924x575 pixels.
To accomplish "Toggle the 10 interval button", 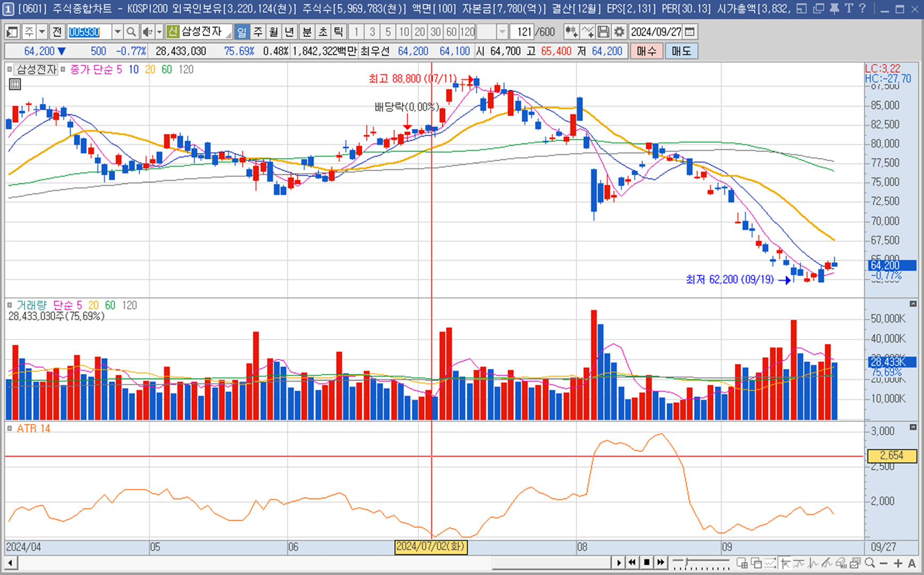I will tap(404, 32).
